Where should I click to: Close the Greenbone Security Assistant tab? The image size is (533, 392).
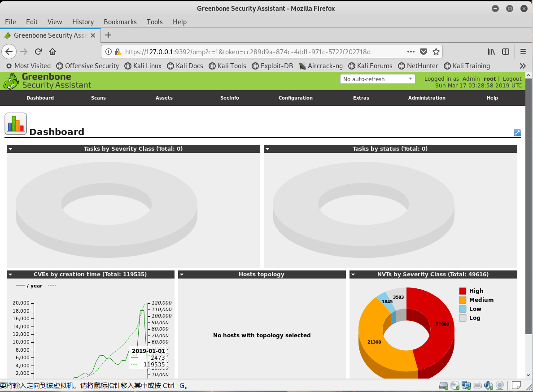93,35
